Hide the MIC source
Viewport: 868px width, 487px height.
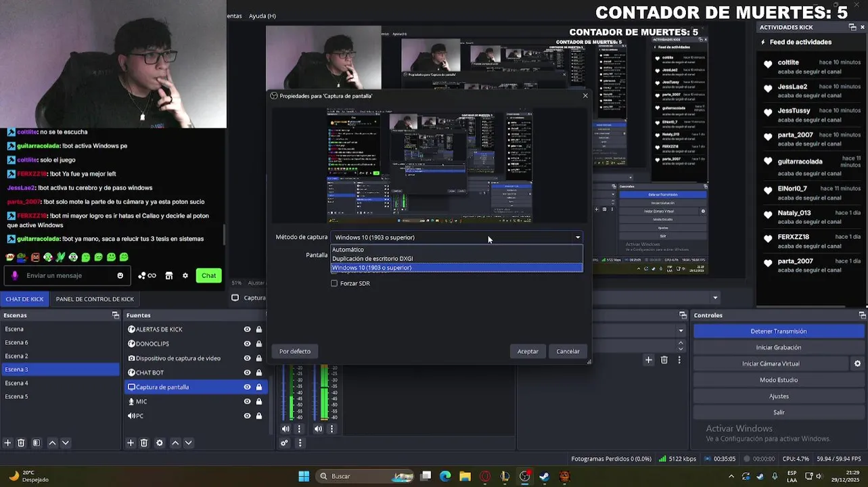click(247, 401)
